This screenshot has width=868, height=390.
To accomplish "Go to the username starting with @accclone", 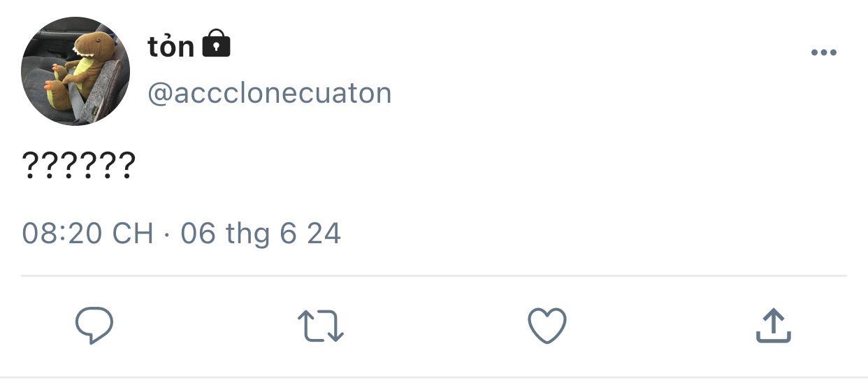I will (x=269, y=93).
